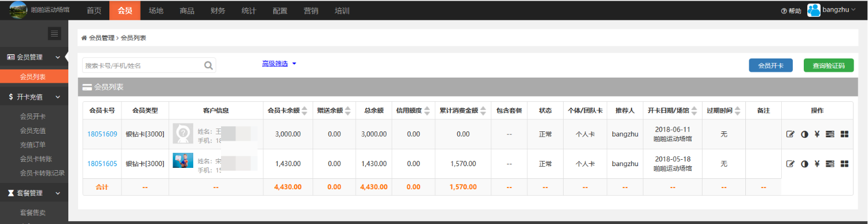Click four-squares grid icon in 18051605 row

click(x=844, y=164)
